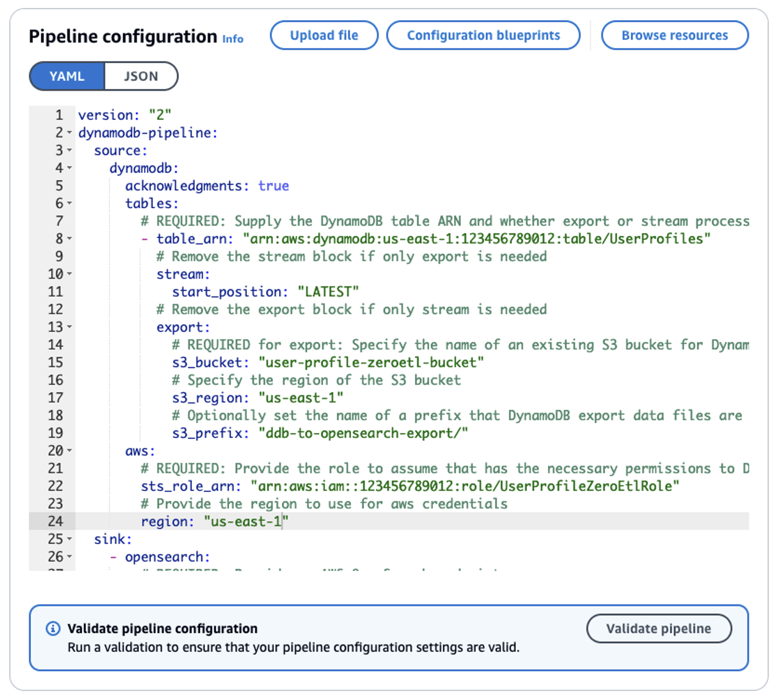Click the comment "Provide the region to use for aws credentials"
The width and height of the screenshot is (779, 700).
tap(324, 504)
